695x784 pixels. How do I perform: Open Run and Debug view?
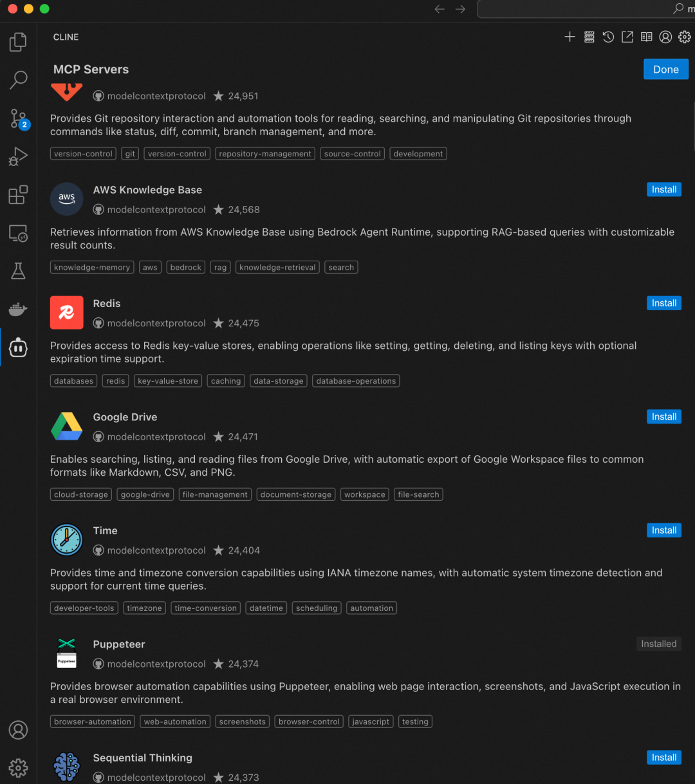pos(18,156)
